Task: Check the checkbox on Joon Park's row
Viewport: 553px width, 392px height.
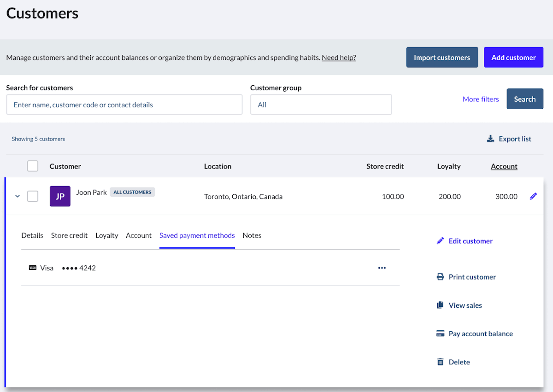Action: [33, 196]
